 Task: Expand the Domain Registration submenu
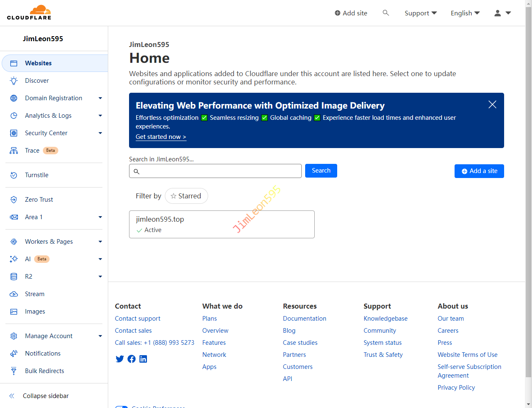pyautogui.click(x=100, y=98)
